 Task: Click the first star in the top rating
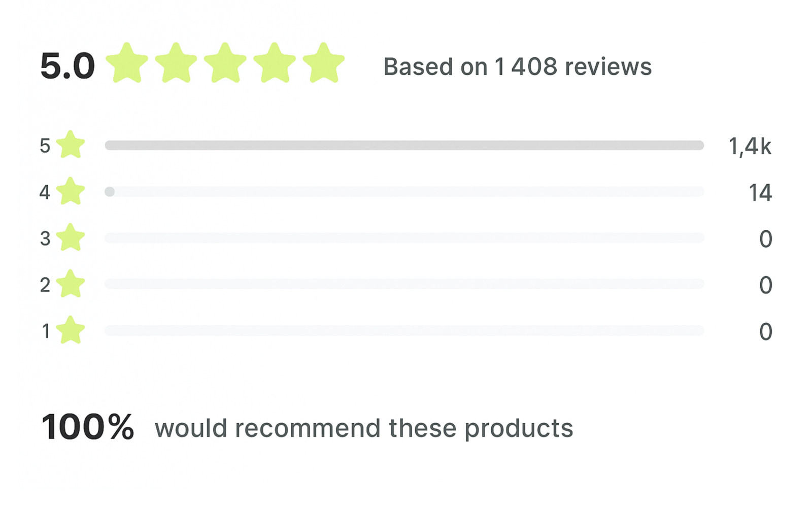coord(127,63)
